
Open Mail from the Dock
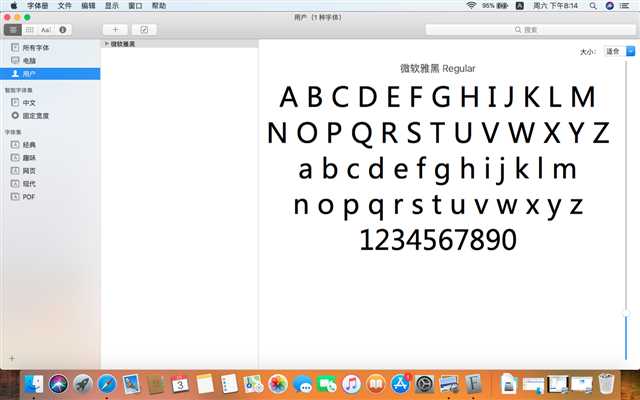[x=131, y=384]
